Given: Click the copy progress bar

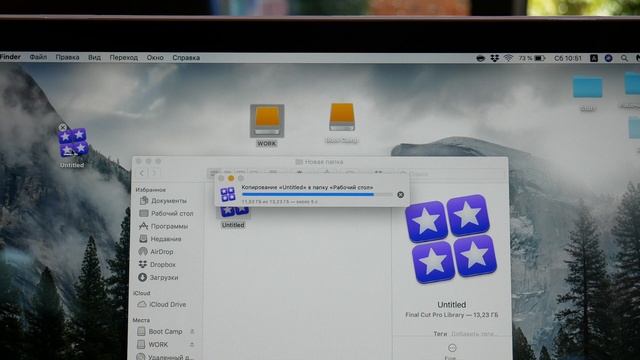Looking at the screenshot, I should click(x=317, y=195).
